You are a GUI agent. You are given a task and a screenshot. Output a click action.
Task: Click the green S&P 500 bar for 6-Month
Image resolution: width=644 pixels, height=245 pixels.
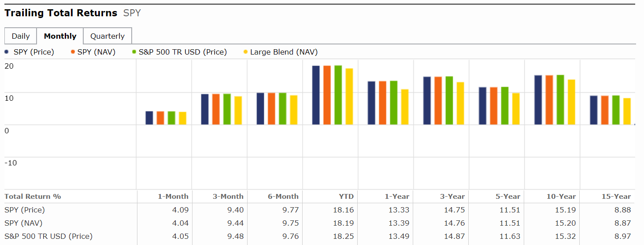(282, 109)
